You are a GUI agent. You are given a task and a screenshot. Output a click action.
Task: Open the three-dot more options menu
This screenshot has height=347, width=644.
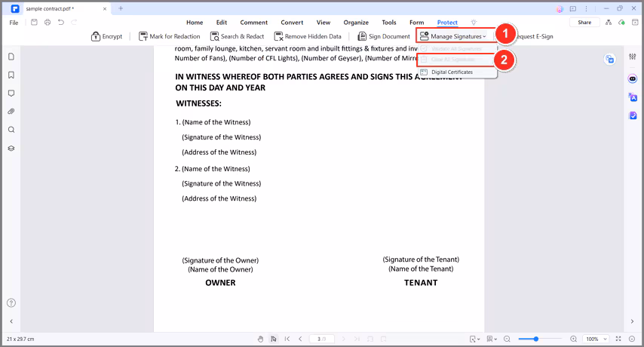click(586, 8)
